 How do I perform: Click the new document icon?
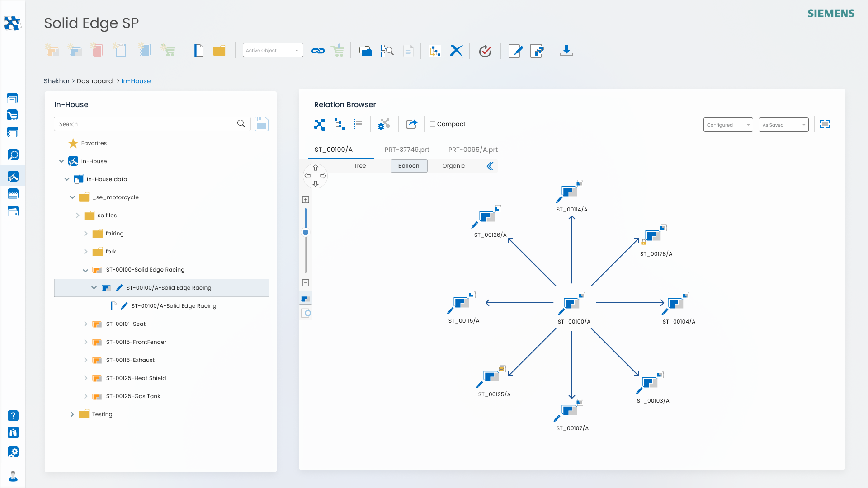tap(198, 51)
